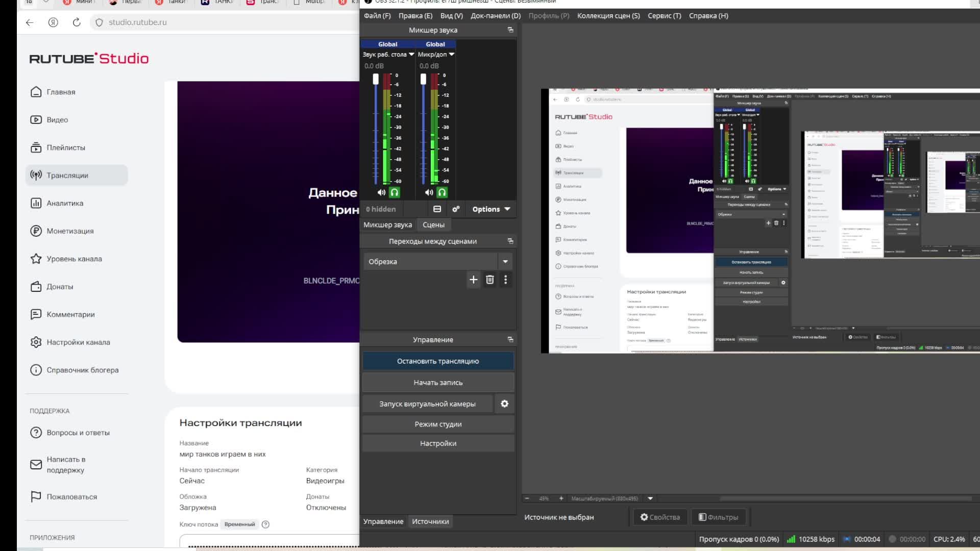Click Микр/доп volume fader handle
Image resolution: width=980 pixels, height=551 pixels.
click(x=423, y=79)
